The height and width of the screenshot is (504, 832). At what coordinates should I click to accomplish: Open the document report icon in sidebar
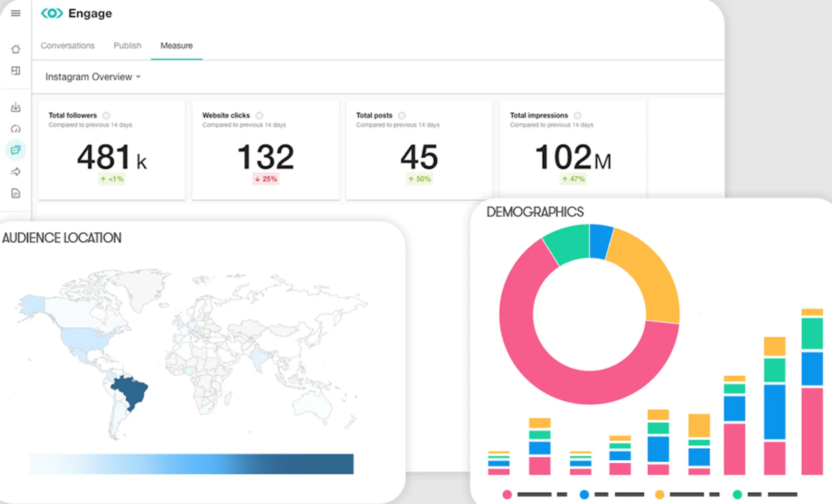(15, 193)
